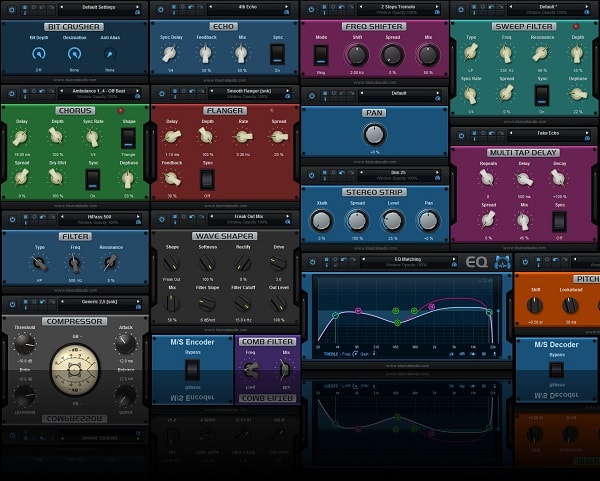Toggle the Echo Sync switch
Image resolution: width=600 pixels, height=481 pixels.
tap(277, 54)
